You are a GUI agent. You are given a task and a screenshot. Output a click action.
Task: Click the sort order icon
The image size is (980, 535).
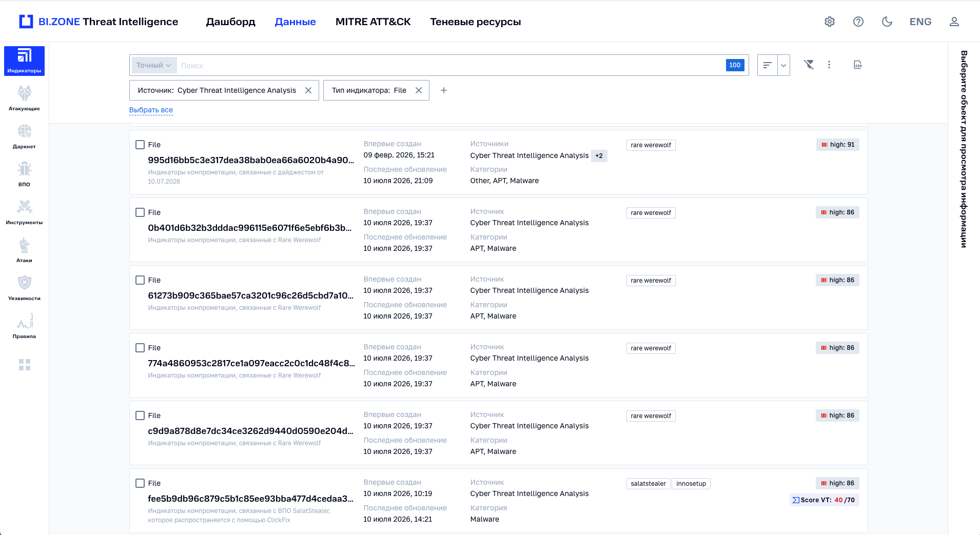point(768,65)
